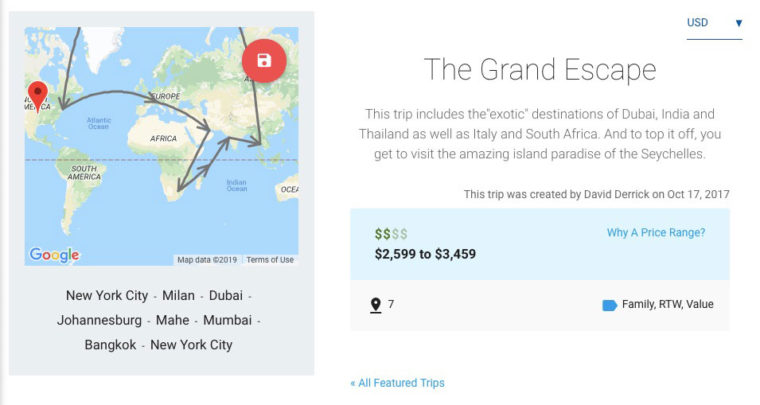Go back to All Featured Trips
Image resolution: width=760 pixels, height=405 pixels.
pos(397,383)
